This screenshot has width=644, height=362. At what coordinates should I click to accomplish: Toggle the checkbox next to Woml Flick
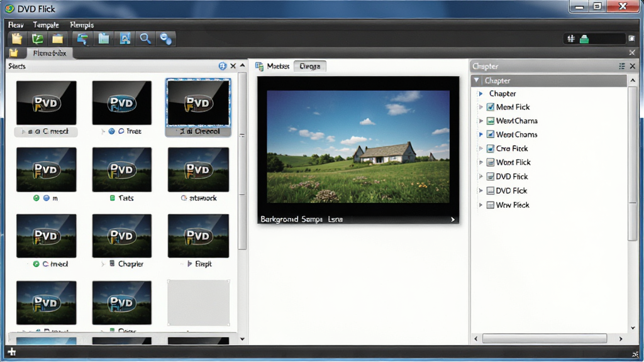[x=491, y=163]
